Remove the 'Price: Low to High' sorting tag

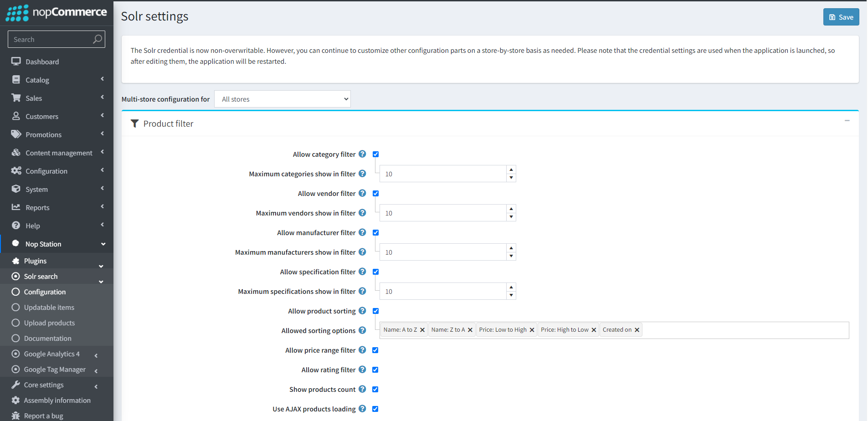coord(532,330)
